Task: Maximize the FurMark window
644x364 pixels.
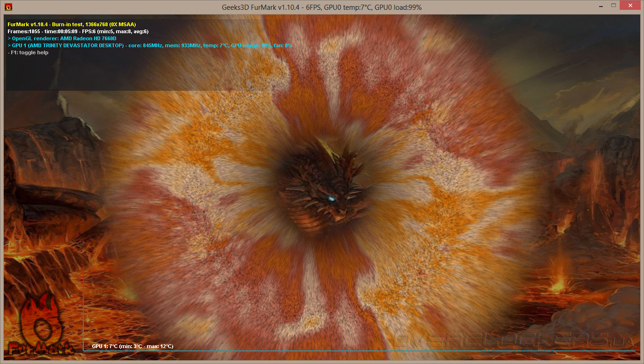Action: (x=613, y=6)
